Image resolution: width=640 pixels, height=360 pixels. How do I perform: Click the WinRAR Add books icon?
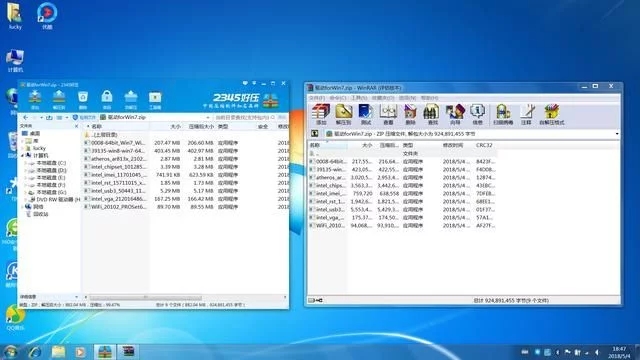[x=321, y=114]
